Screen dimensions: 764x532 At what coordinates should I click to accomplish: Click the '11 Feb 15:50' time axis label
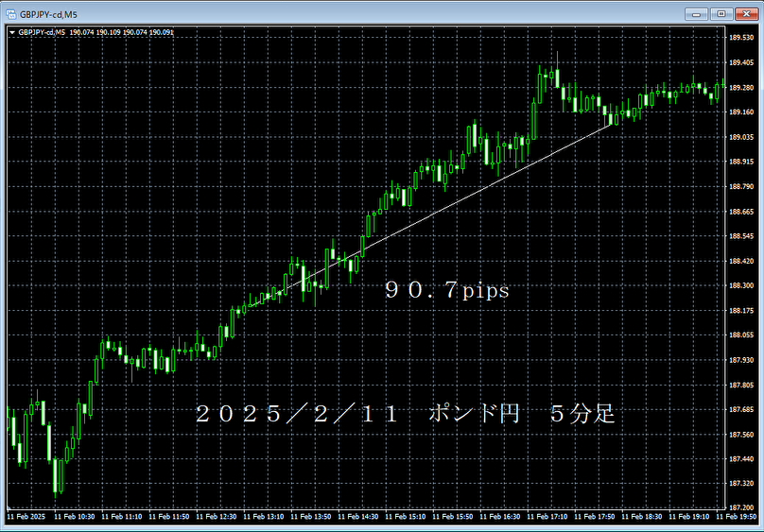pos(452,517)
